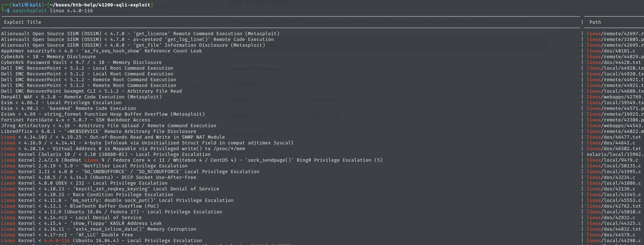Click the 'LibreOffice < 6.0.1' exploit line
This screenshot has height=245, width=644.
(98, 131)
